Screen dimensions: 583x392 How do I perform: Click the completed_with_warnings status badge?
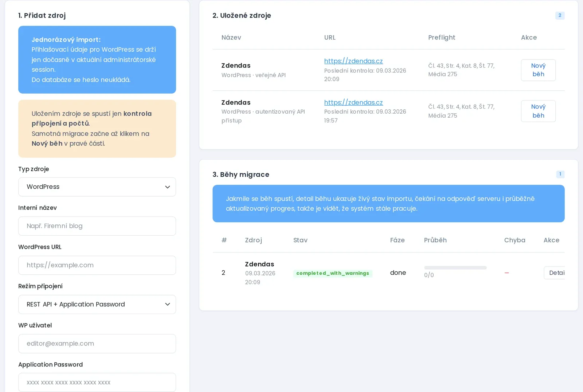pyautogui.click(x=333, y=273)
